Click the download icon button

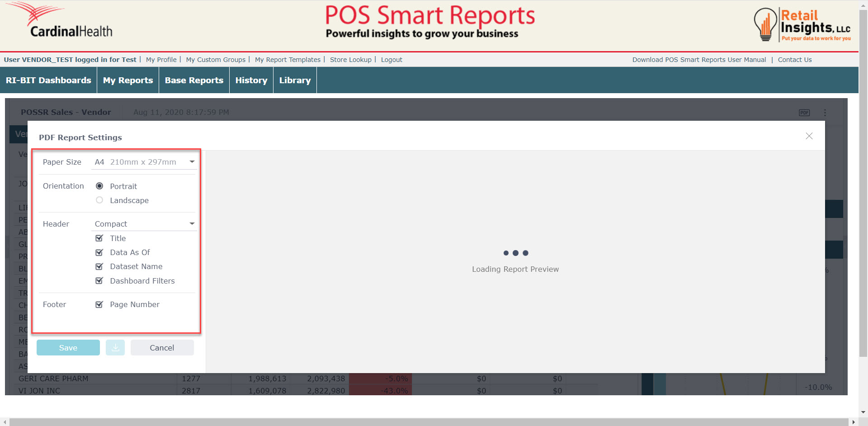pyautogui.click(x=115, y=348)
